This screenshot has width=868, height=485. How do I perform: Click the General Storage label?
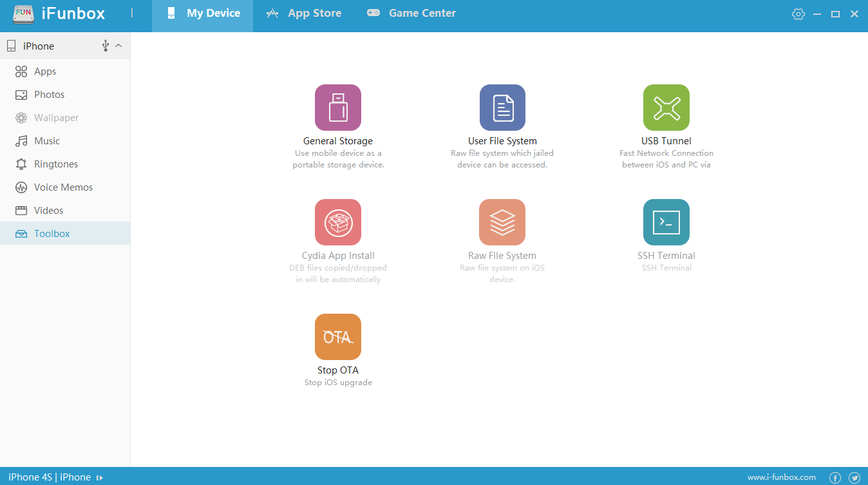[x=338, y=141]
